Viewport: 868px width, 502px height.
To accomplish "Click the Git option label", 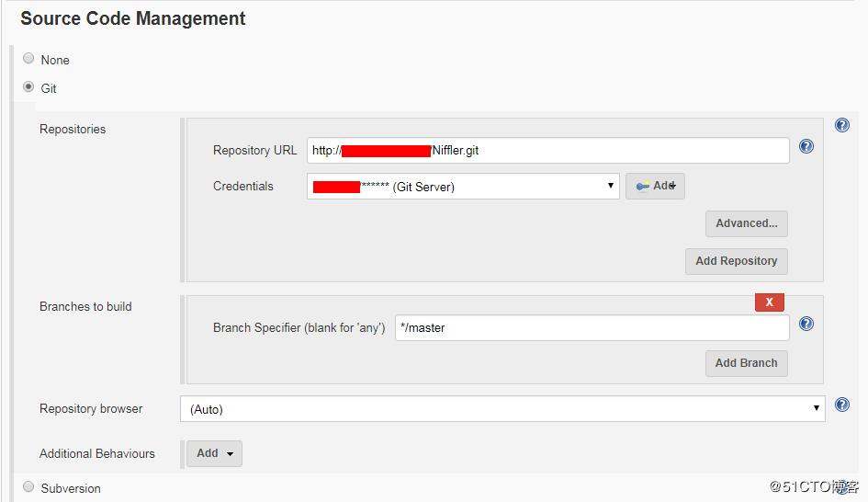I will [49, 89].
